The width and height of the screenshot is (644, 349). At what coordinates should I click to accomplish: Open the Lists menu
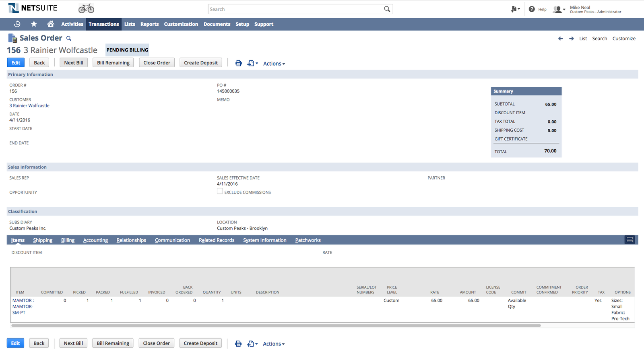click(x=130, y=24)
